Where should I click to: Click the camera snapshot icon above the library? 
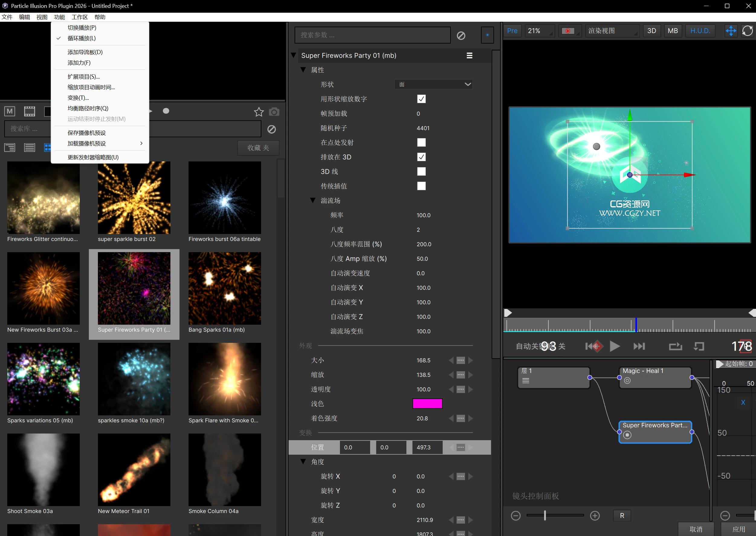point(274,112)
